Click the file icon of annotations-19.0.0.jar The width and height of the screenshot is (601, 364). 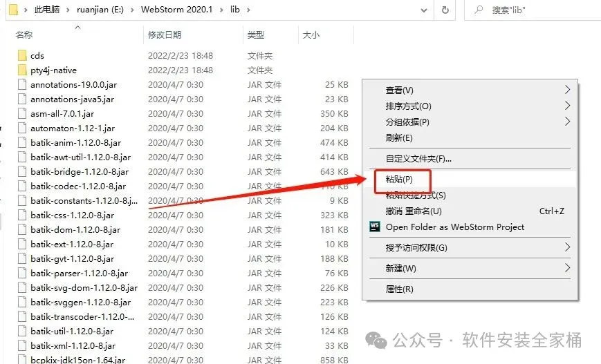point(22,84)
